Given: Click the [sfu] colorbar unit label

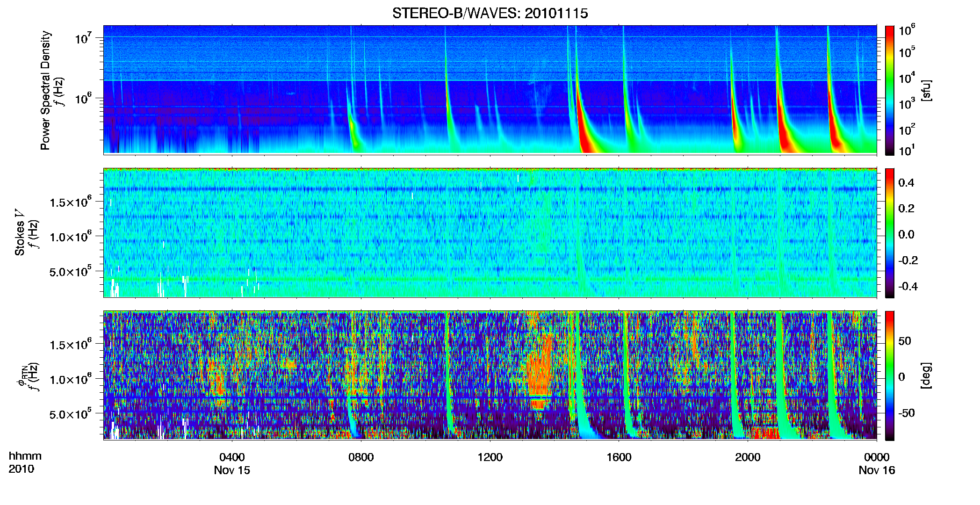Looking at the screenshot, I should coord(926,90).
